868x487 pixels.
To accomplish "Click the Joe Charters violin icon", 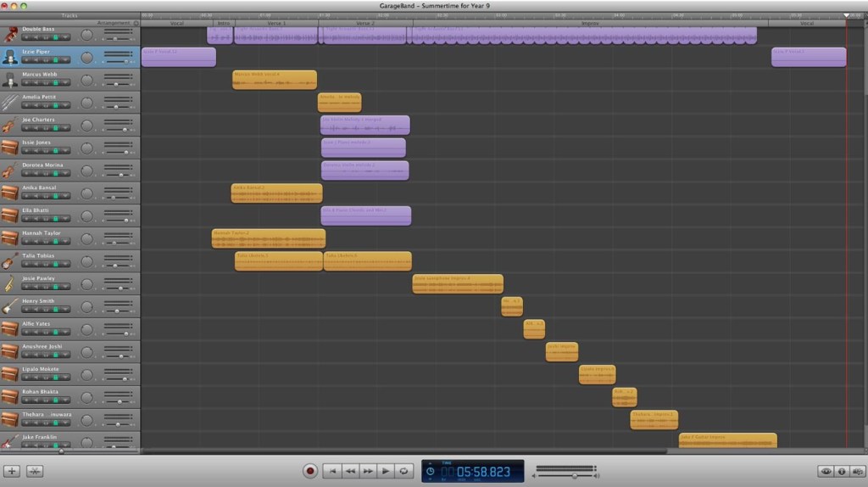I will tap(9, 125).
